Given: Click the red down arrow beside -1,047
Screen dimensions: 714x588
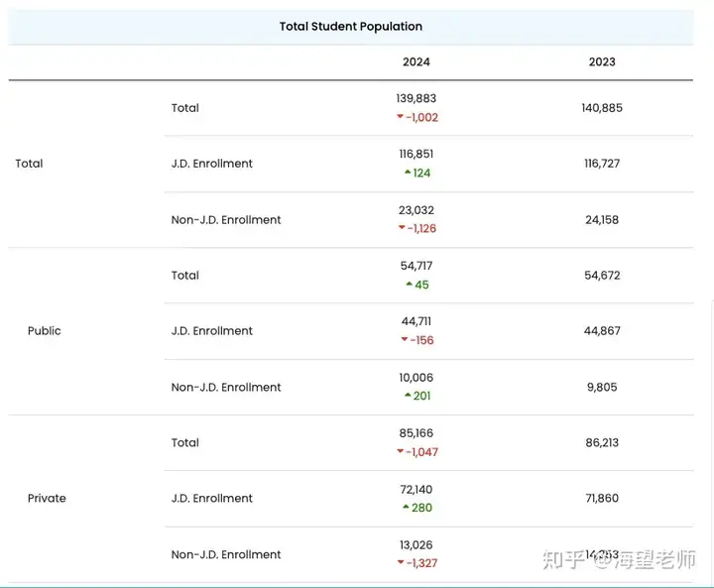Looking at the screenshot, I should [x=401, y=452].
